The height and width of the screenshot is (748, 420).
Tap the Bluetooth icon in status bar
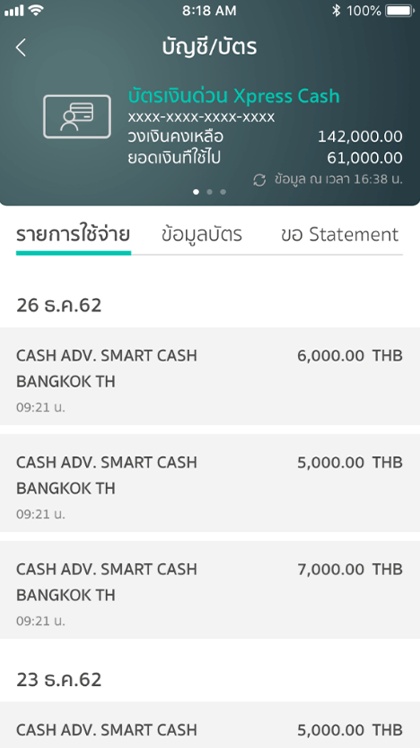[336, 10]
